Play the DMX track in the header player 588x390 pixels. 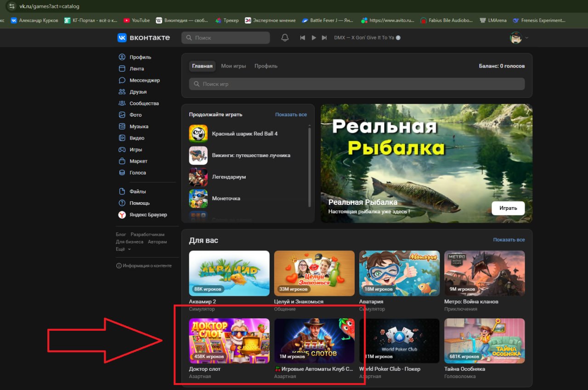coord(314,38)
